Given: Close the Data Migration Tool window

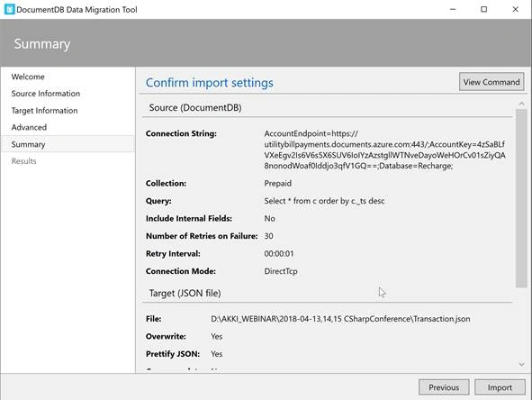Looking at the screenshot, I should (516, 9).
